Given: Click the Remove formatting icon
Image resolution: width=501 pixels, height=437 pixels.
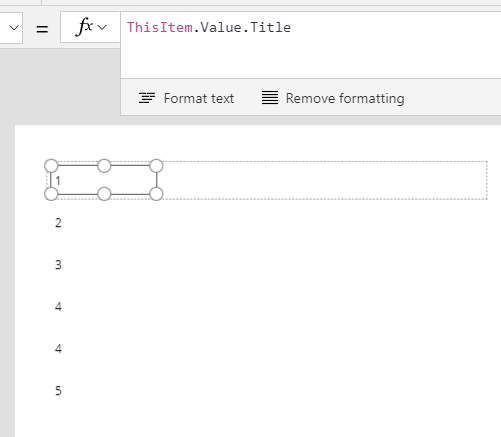Looking at the screenshot, I should (270, 98).
